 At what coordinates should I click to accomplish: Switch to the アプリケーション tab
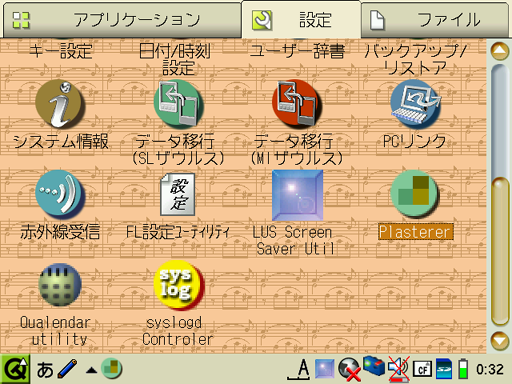click(122, 20)
